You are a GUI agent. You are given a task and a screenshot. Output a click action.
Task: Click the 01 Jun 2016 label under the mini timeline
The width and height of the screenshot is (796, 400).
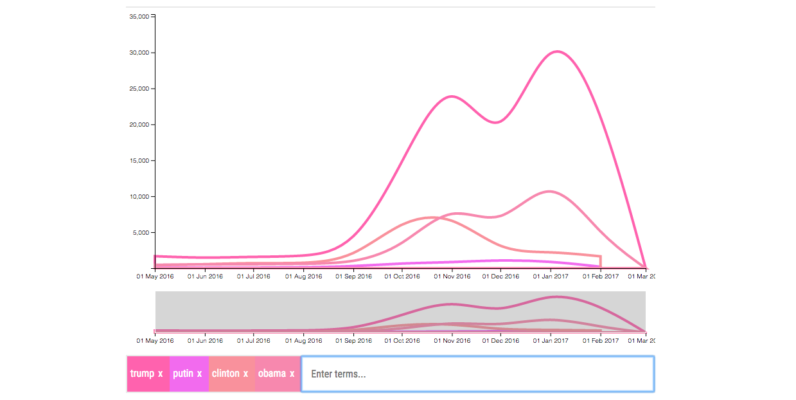204,340
